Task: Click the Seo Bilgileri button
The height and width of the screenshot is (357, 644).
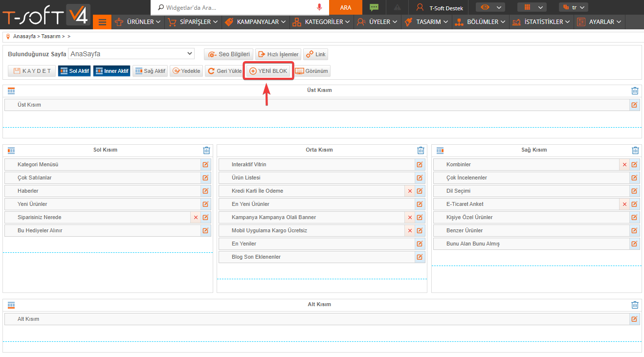Action: [x=228, y=54]
